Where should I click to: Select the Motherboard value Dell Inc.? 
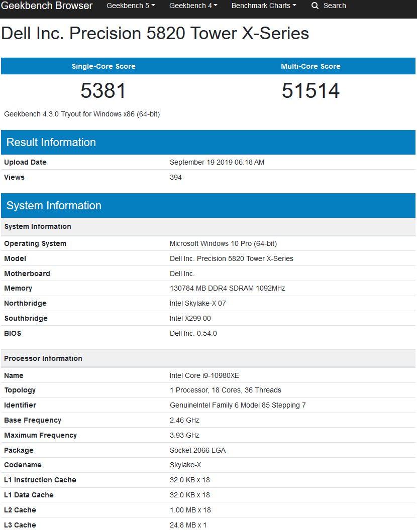pyautogui.click(x=182, y=274)
